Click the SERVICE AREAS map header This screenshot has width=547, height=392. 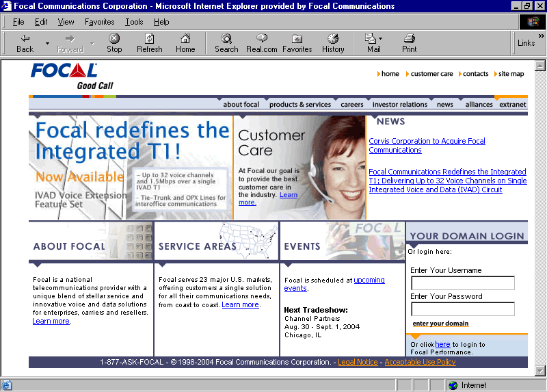click(x=216, y=241)
